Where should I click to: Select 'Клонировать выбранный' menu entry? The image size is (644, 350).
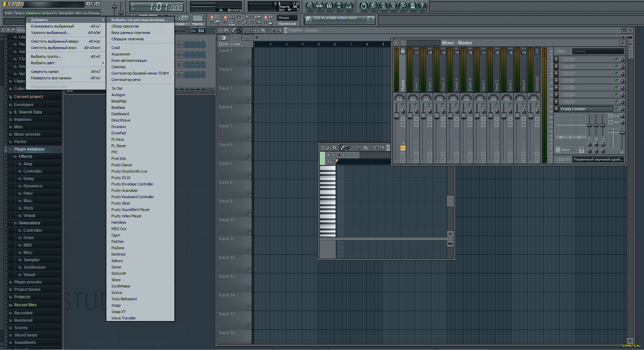click(x=52, y=26)
